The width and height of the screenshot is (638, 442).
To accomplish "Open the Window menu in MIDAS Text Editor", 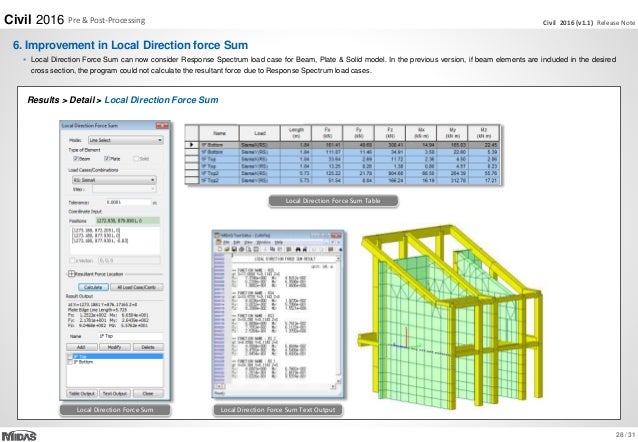I will [263, 242].
